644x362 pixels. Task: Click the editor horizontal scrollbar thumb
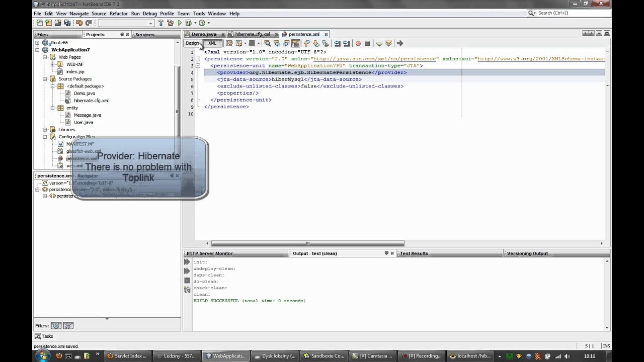tap(308, 243)
